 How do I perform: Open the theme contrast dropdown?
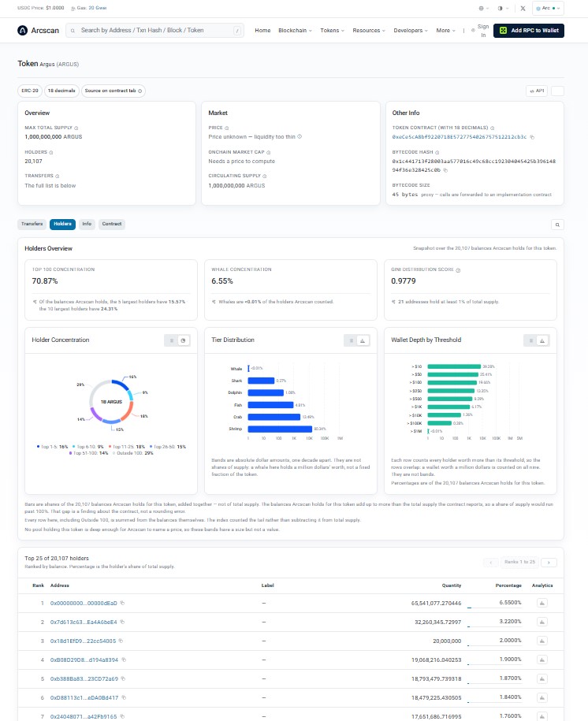tap(503, 9)
